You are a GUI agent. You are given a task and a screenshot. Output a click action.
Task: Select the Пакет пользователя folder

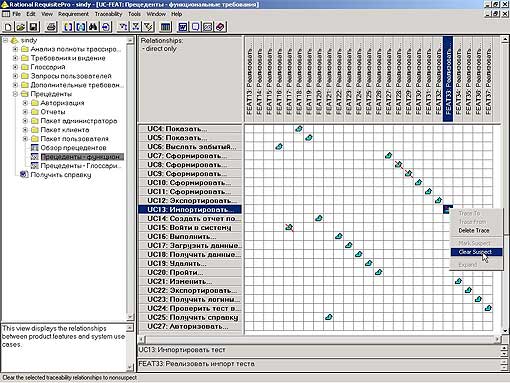point(74,139)
